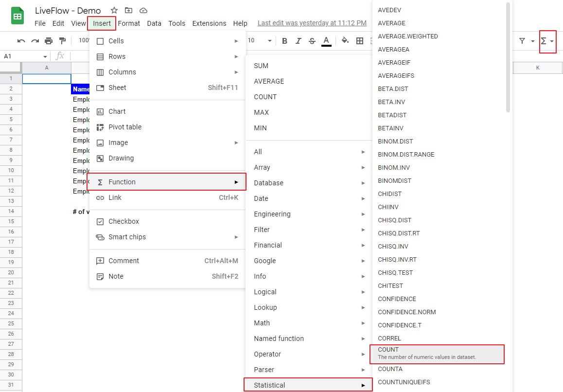The image size is (563, 392).
Task: Toggle bold formatting
Action: 284,41
